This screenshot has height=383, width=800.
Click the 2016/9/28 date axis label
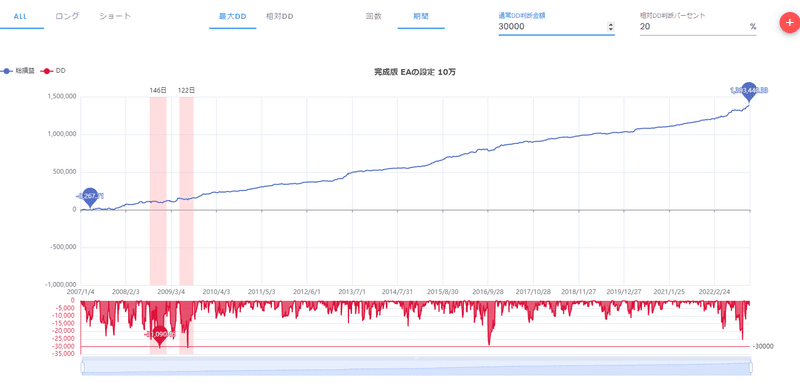click(488, 292)
